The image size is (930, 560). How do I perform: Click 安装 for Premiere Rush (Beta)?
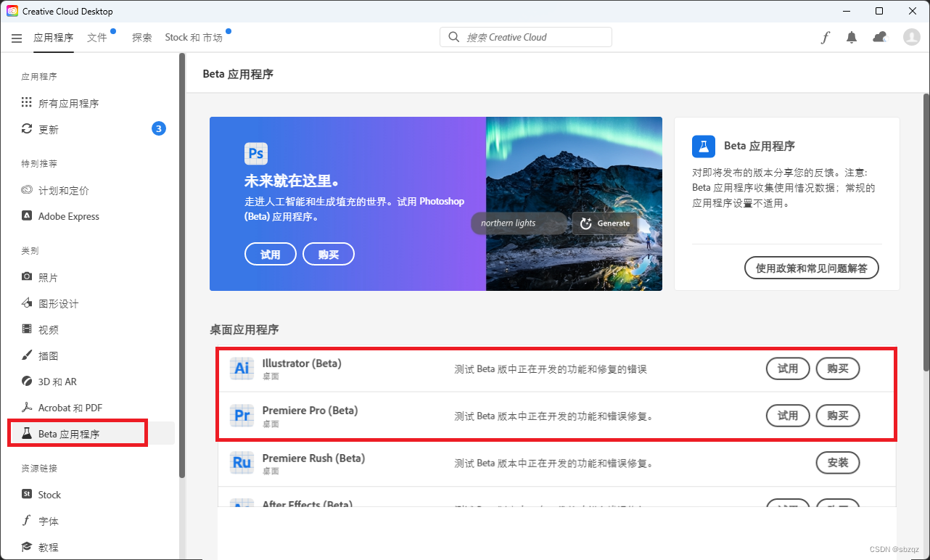click(838, 463)
